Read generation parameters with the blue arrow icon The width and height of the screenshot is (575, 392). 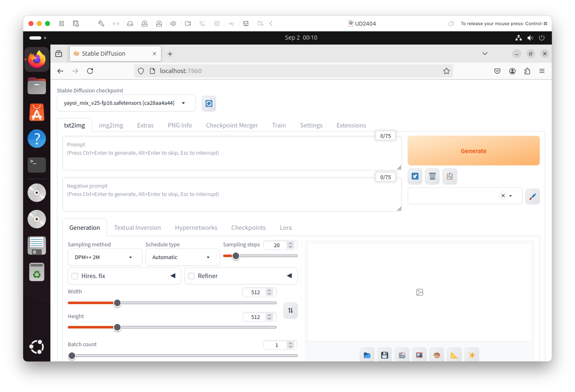point(415,176)
